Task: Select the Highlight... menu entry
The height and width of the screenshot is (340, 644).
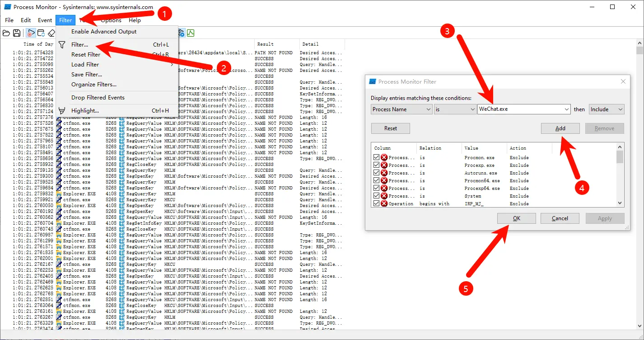Action: (x=85, y=111)
